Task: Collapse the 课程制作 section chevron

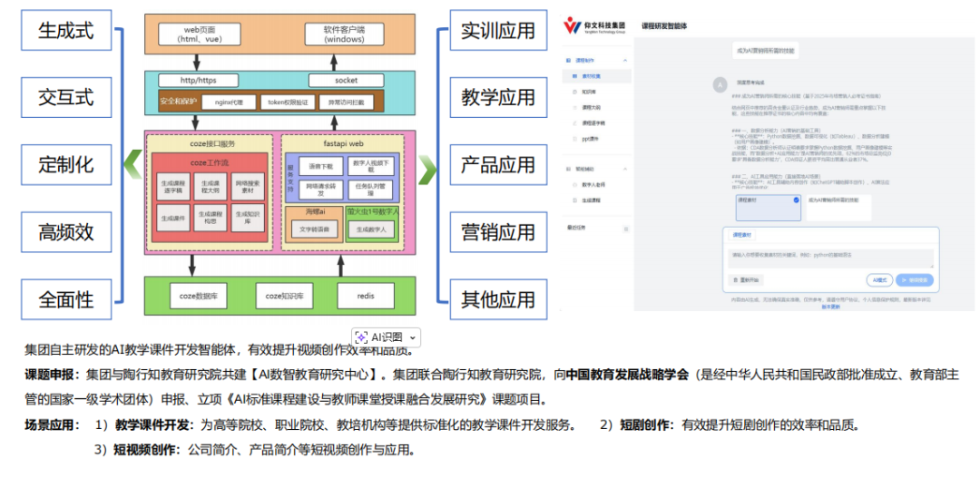Action: tap(625, 60)
